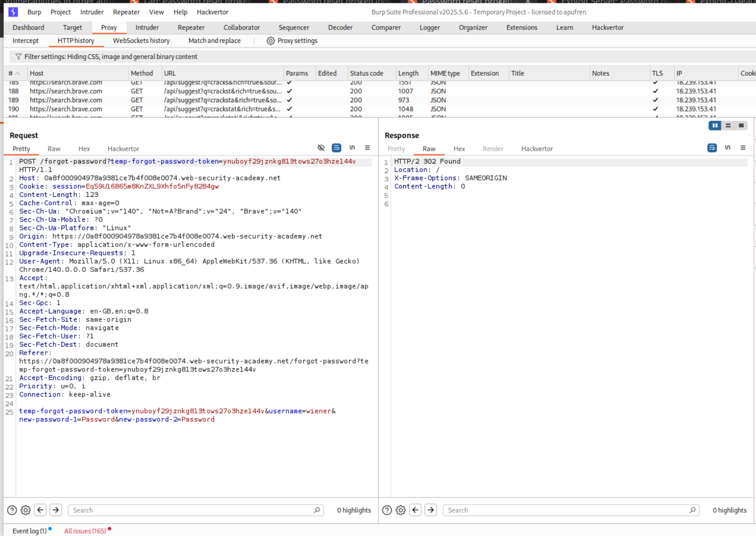
Task: Open help icon in the Request search bar
Action: pyautogui.click(x=12, y=510)
